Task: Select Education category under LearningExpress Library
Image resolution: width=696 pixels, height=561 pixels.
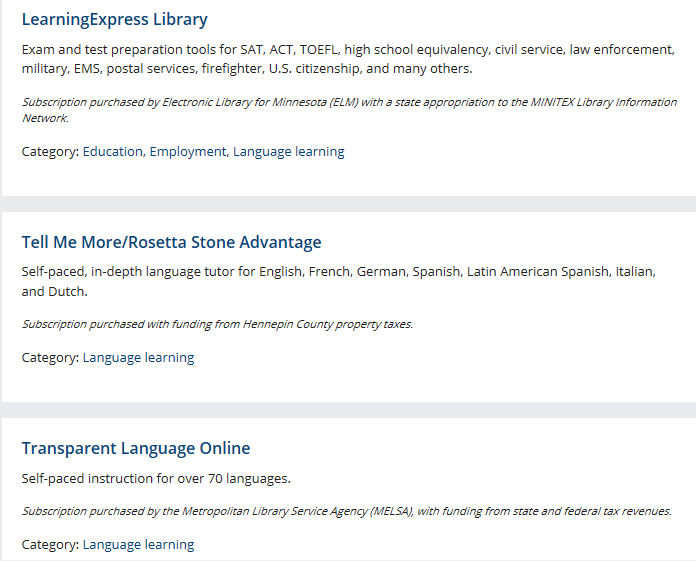Action: 113,152
